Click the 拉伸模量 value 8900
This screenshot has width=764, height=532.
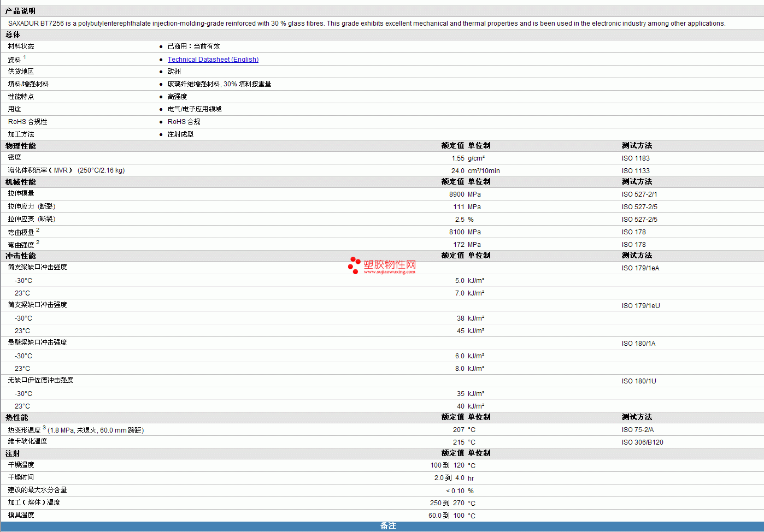click(x=457, y=194)
